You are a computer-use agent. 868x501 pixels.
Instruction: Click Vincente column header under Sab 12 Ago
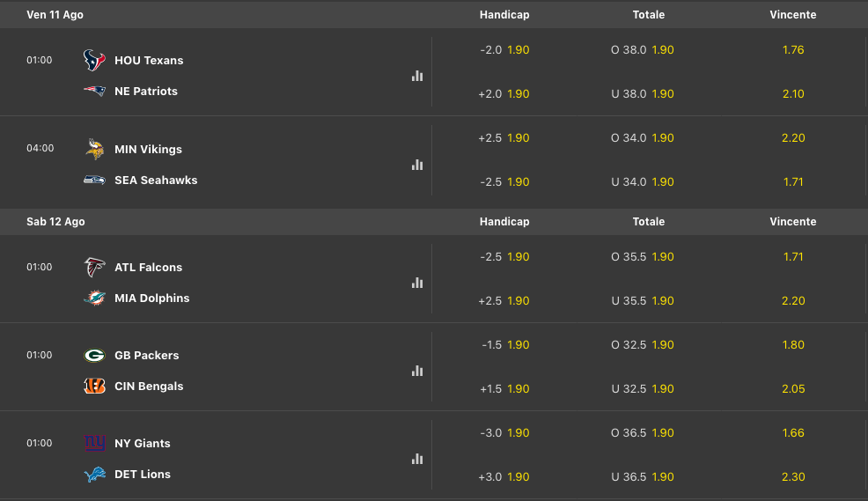click(793, 222)
